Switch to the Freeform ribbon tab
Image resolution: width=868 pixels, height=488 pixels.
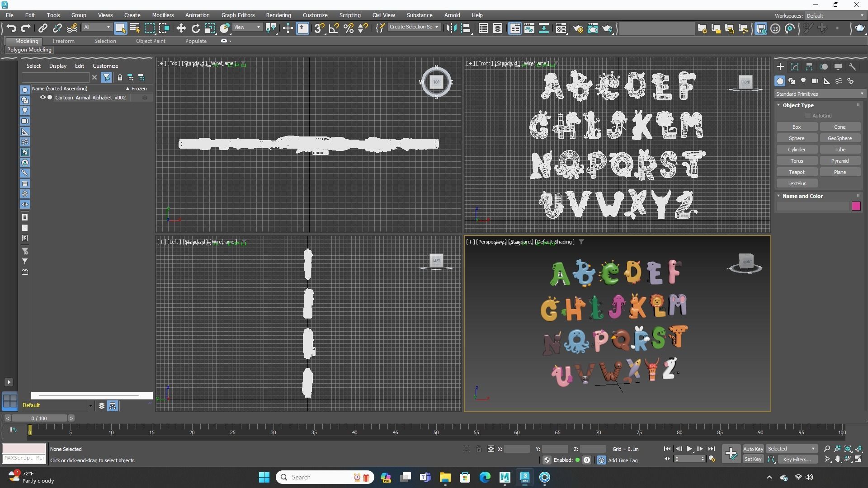(63, 41)
